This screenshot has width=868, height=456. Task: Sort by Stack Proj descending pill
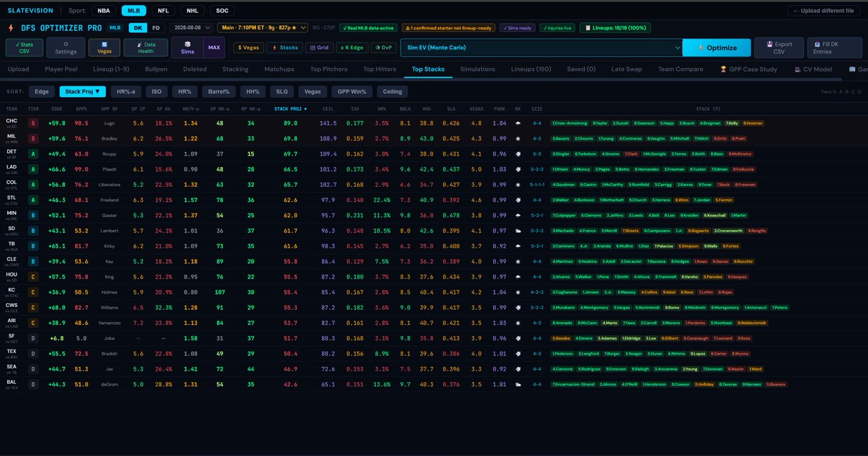[83, 92]
